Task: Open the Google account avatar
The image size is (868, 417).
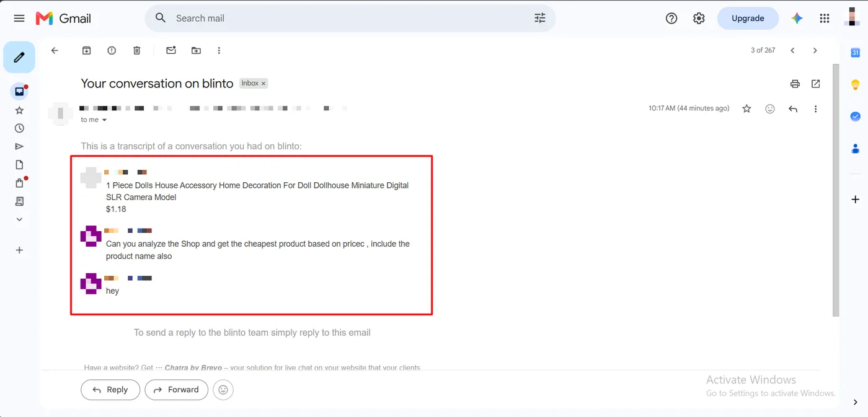Action: (x=852, y=18)
